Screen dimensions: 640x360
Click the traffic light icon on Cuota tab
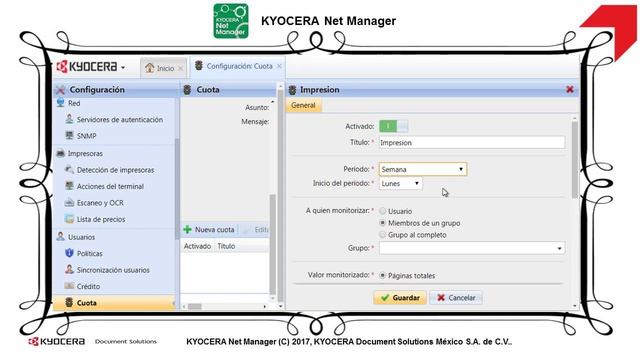pos(199,66)
